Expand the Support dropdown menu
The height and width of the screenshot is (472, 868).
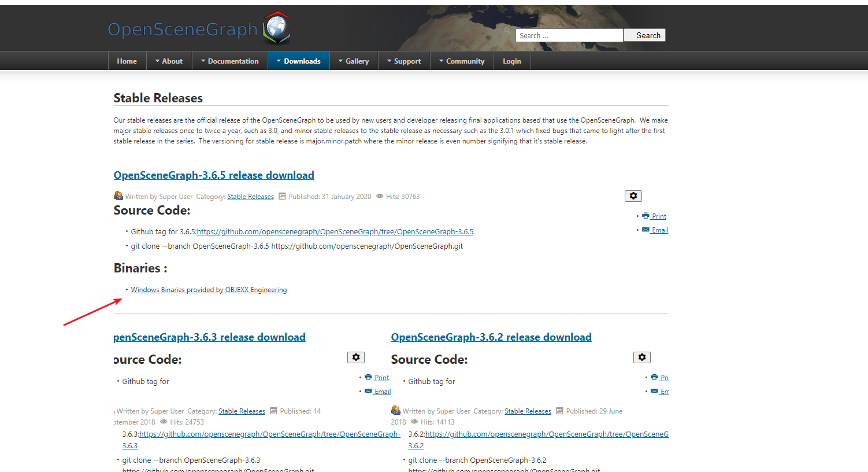point(404,60)
